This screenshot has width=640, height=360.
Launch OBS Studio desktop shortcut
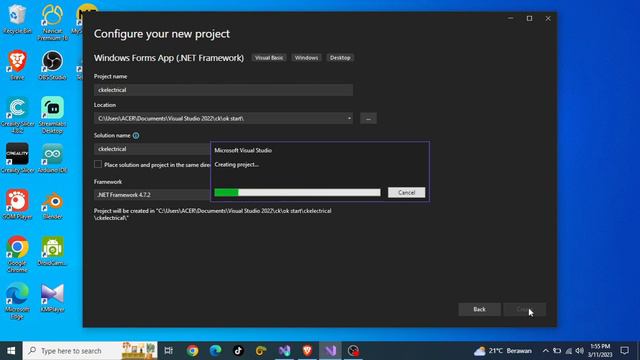pyautogui.click(x=52, y=64)
